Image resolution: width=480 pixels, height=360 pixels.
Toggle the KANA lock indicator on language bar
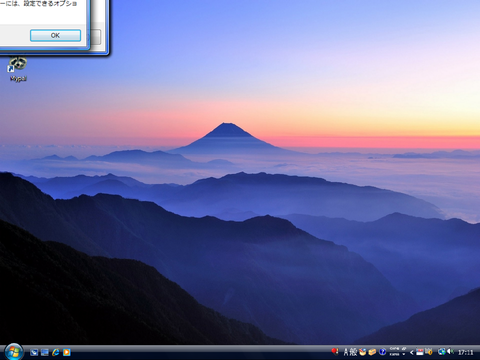point(394,354)
